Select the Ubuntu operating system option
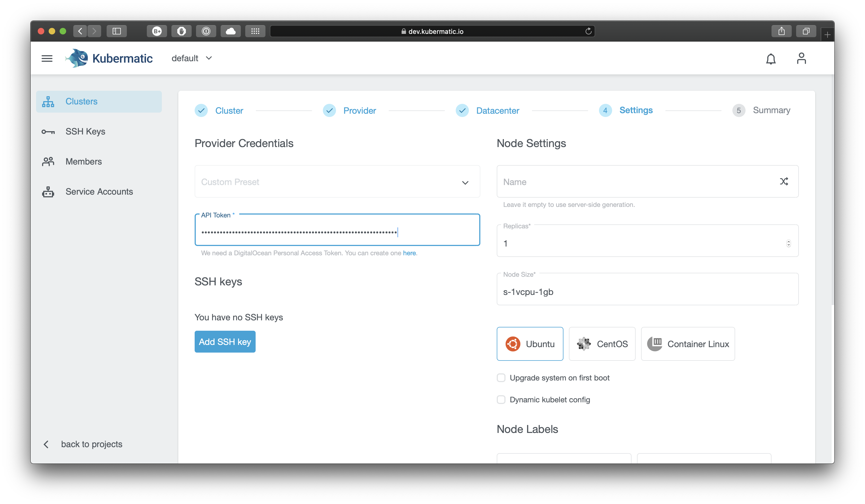The height and width of the screenshot is (504, 865). [x=530, y=344]
